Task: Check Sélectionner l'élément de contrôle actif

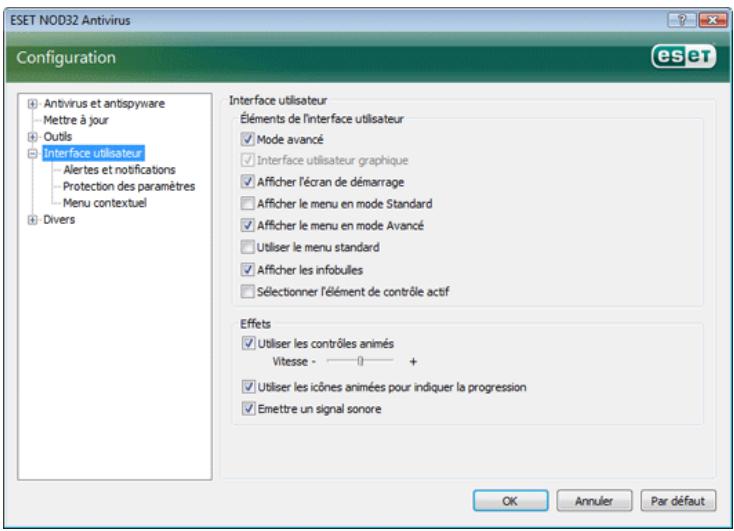Action: [x=247, y=292]
